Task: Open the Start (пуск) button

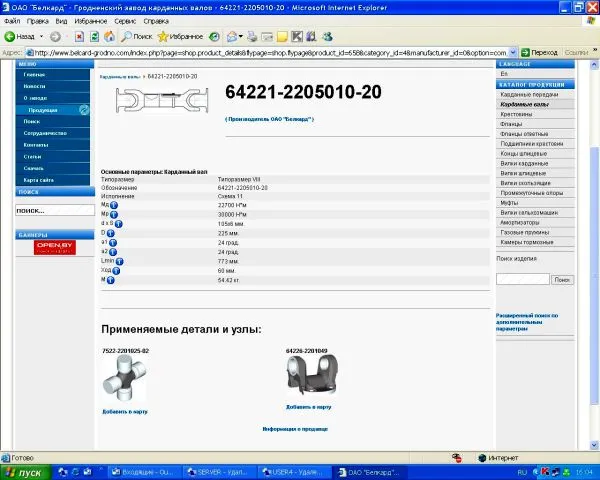Action: pyautogui.click(x=25, y=473)
